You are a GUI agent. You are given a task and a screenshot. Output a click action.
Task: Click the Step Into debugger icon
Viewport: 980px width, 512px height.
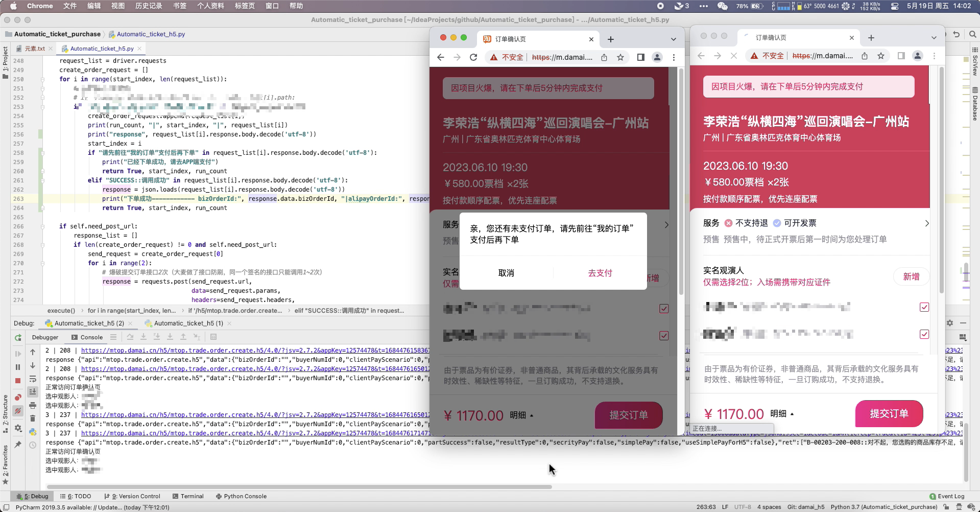144,337
